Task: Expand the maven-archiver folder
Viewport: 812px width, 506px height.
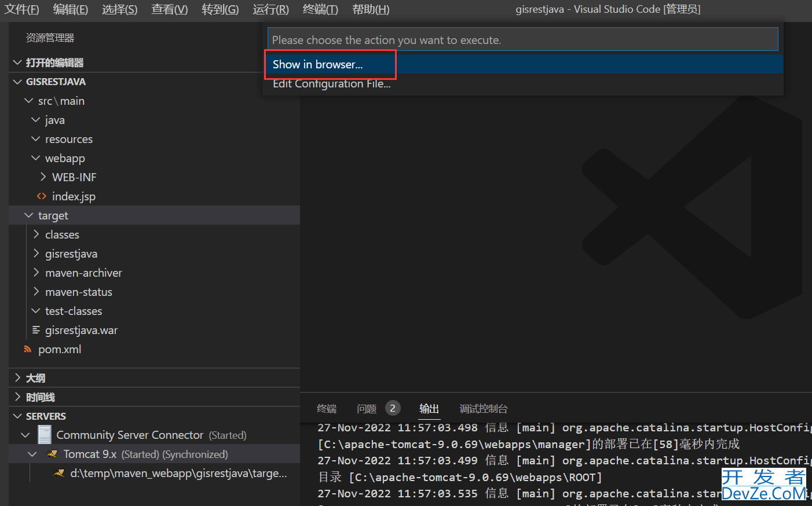Action: coord(36,273)
